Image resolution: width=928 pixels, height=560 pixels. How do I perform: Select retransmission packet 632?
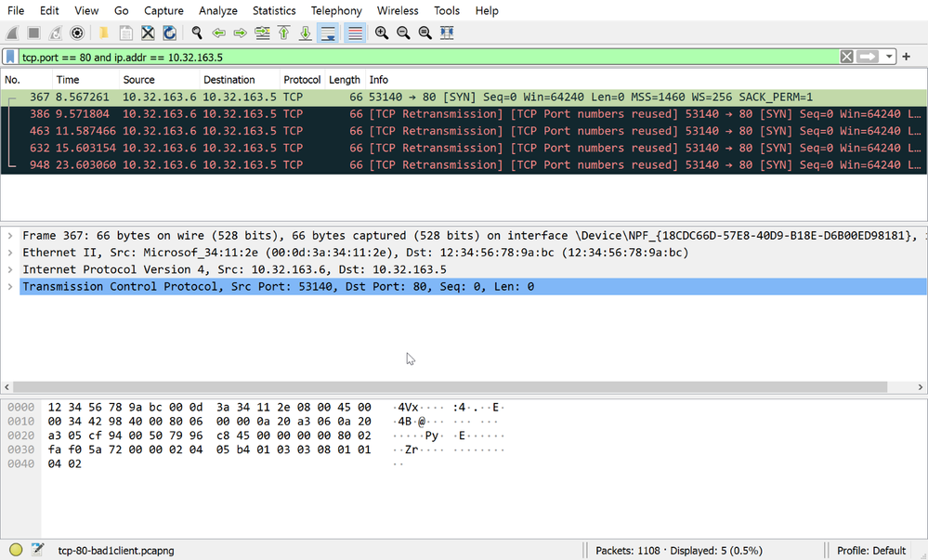point(464,148)
